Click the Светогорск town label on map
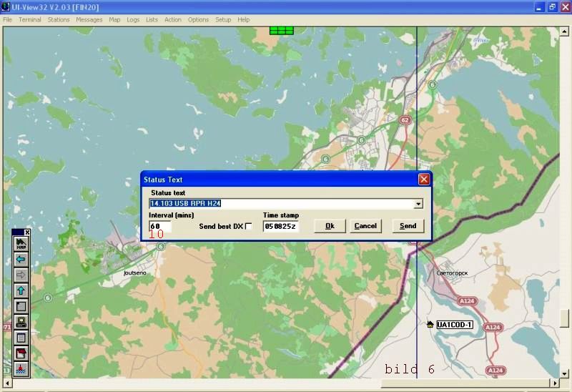 tap(452, 273)
